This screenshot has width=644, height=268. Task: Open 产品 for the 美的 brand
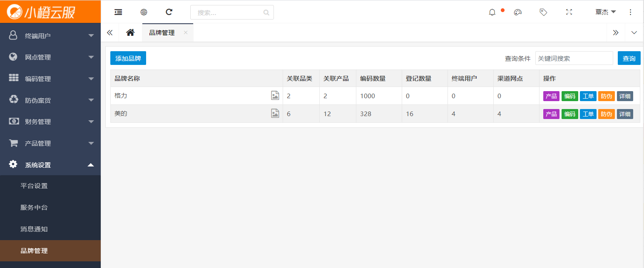click(551, 114)
